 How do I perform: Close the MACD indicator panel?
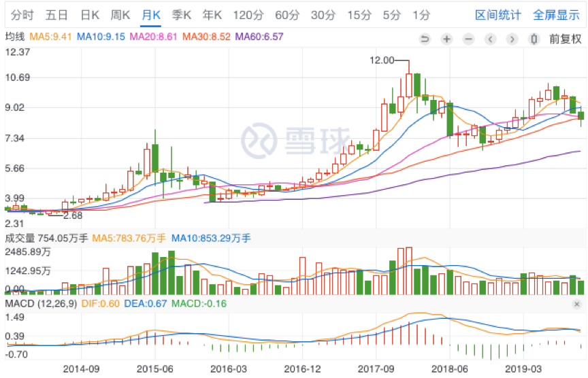click(576, 304)
